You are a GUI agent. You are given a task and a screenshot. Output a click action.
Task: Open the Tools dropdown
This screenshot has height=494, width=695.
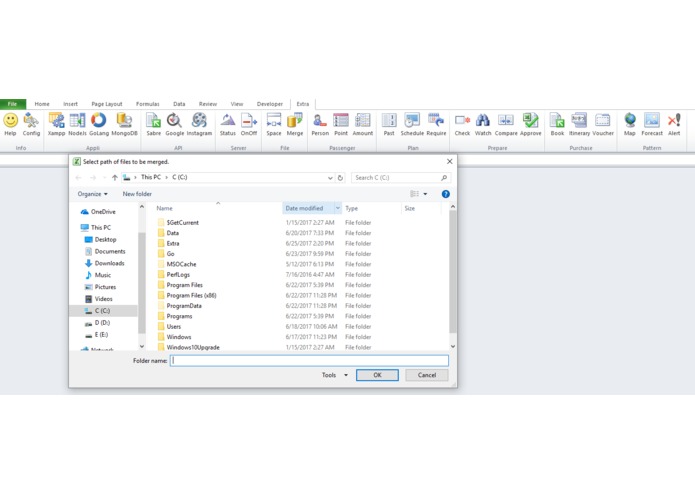tap(335, 375)
